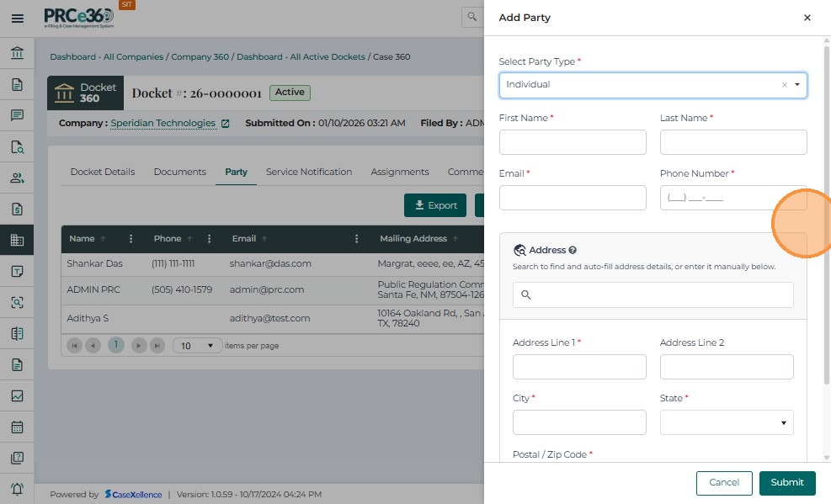Click the First Name input field
831x504 pixels.
(573, 142)
